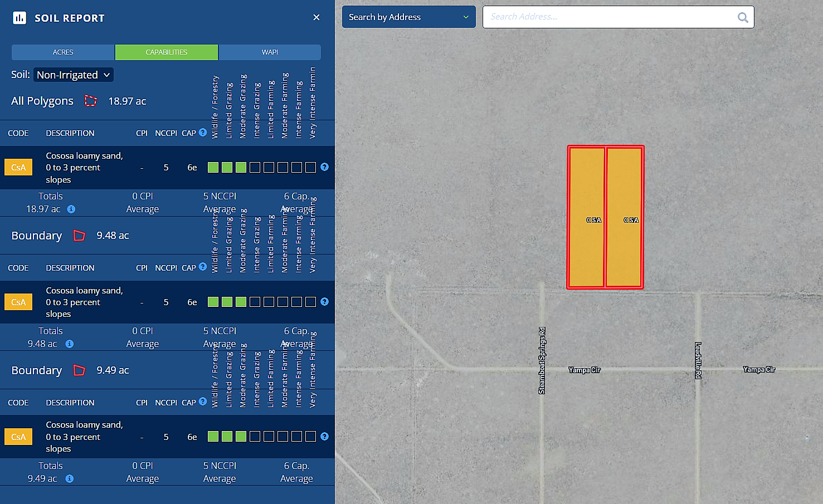Screen dimensions: 823x504
Task: Click the yellow CsA code swatch in All Polygons
Action: pyautogui.click(x=18, y=167)
